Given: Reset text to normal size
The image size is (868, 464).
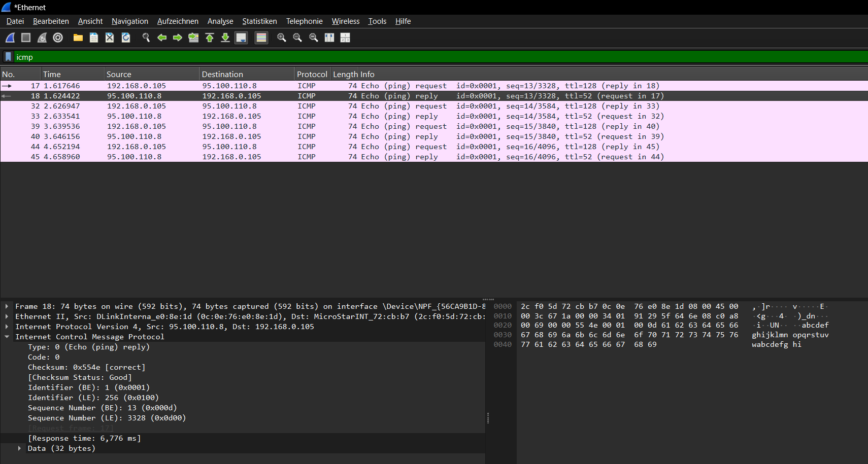Looking at the screenshot, I should (314, 38).
